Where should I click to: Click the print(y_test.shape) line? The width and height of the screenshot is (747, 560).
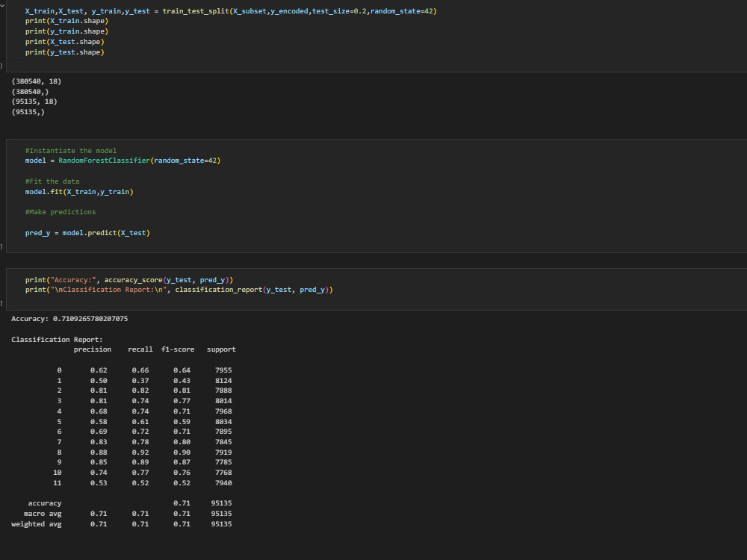coord(65,52)
